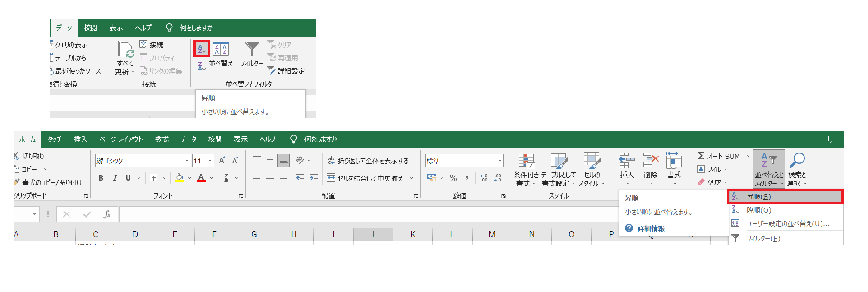This screenshot has width=868, height=292.
Task: Select 降順(O) in sort menu
Action: [x=785, y=210]
